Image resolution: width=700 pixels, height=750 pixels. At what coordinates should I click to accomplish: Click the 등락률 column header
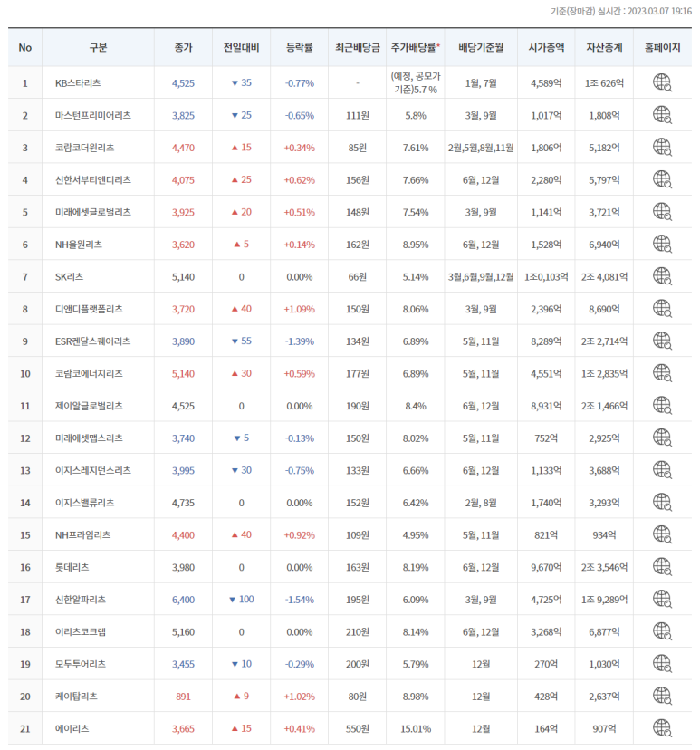pyautogui.click(x=300, y=47)
